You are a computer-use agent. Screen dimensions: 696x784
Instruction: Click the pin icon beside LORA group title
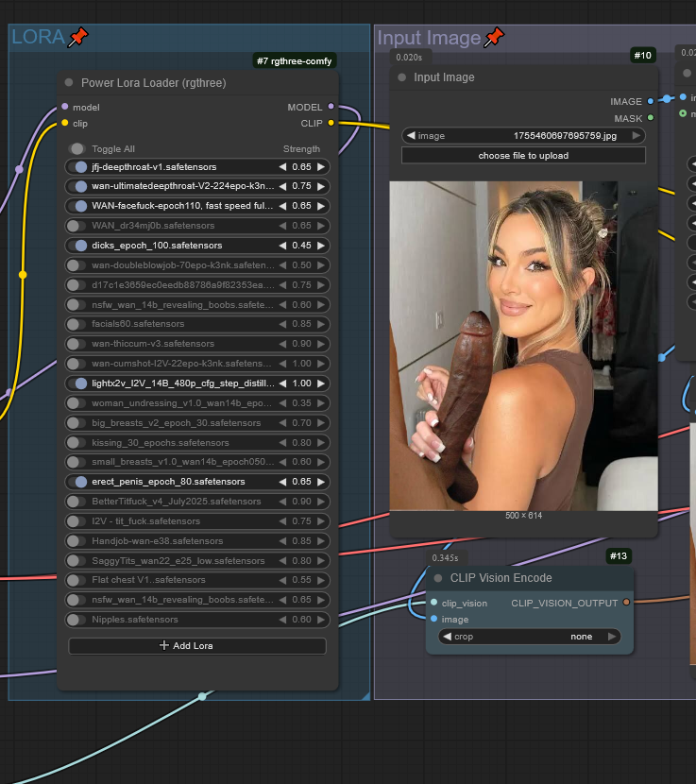(78, 38)
